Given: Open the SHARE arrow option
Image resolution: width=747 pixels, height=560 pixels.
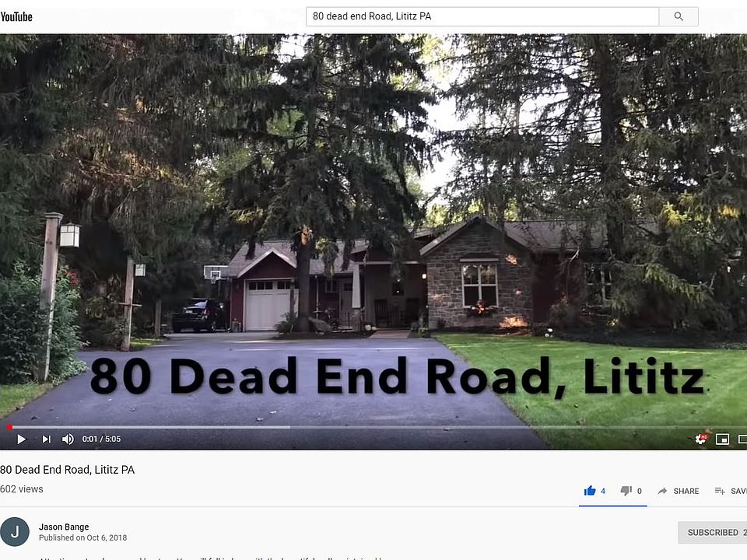Looking at the screenshot, I should point(679,491).
